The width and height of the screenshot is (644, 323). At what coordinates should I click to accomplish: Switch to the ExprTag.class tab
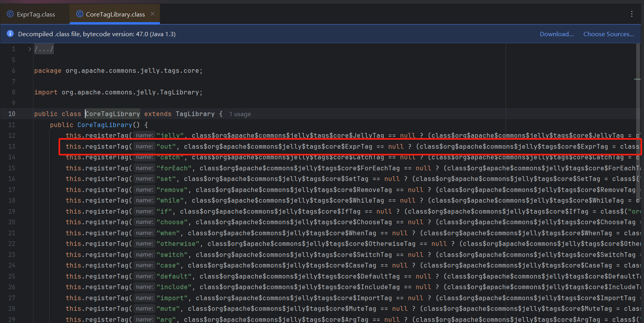[36, 15]
